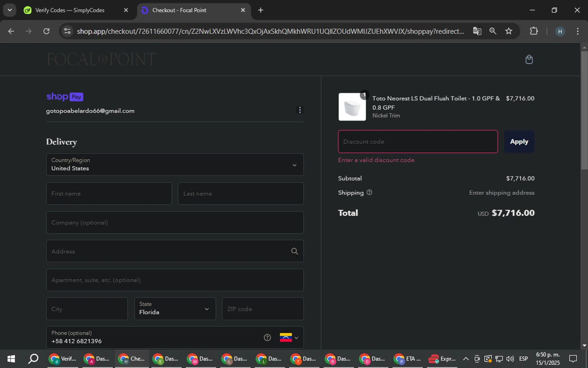Open the ExpressVPN taskbar item
This screenshot has width=588, height=368.
pos(442,359)
